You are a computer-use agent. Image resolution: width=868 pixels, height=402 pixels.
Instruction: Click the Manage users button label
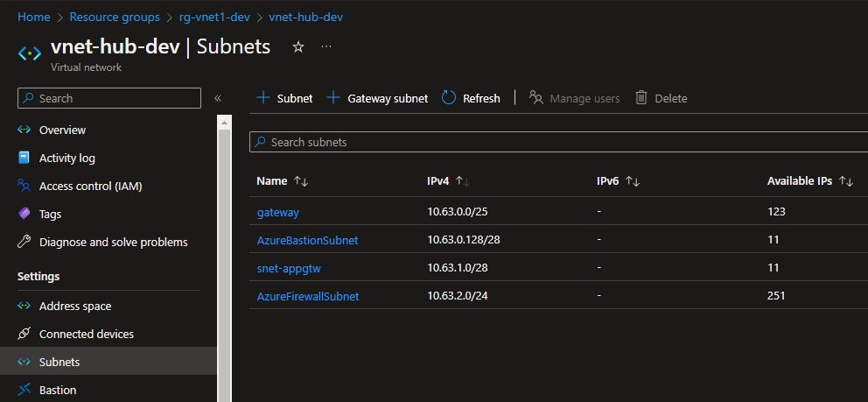584,99
